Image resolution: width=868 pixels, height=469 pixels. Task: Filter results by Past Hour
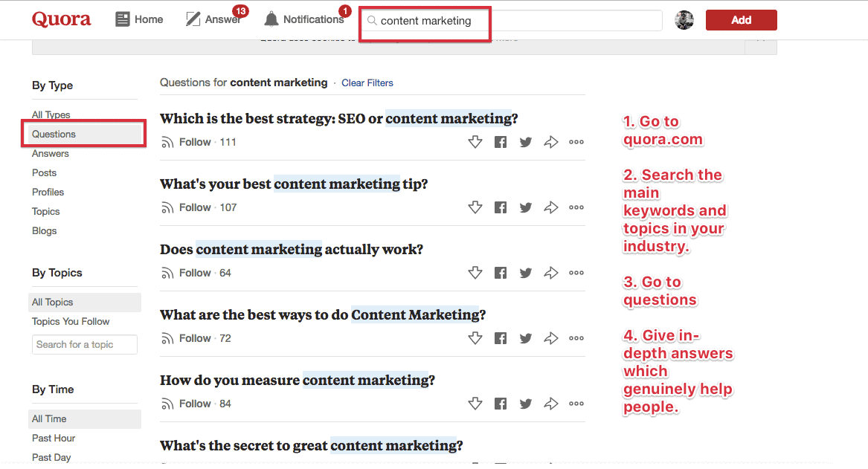(53, 438)
